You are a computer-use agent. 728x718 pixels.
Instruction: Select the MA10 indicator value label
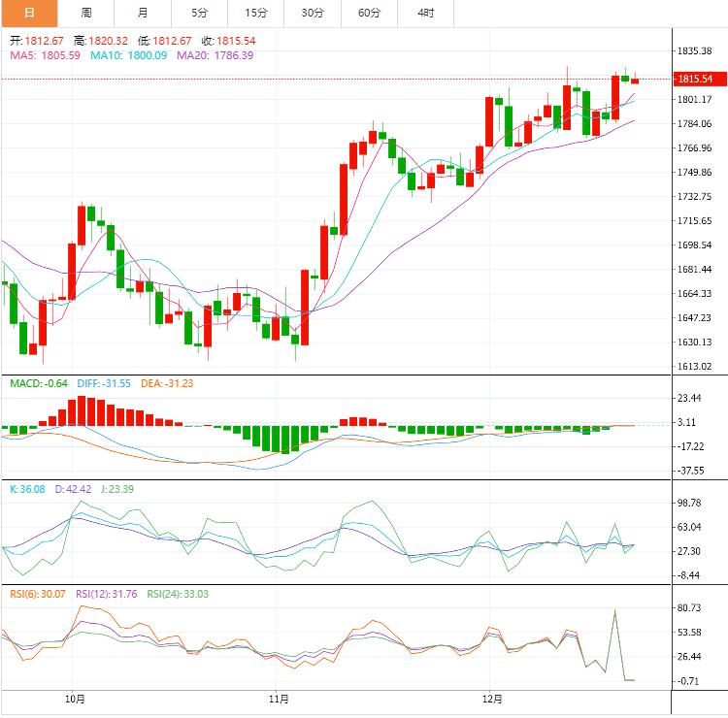tap(128, 55)
